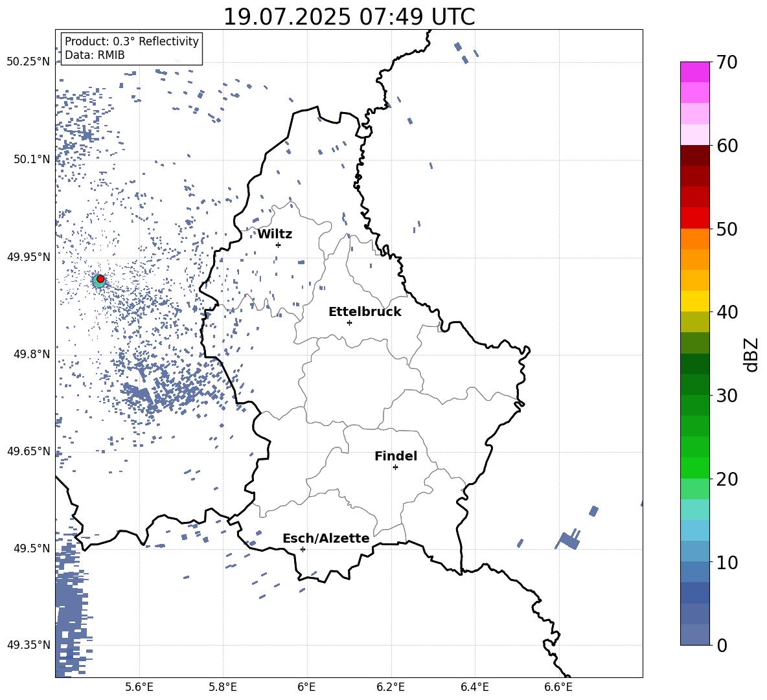Viewport: 767px width, 700px height.
Task: Click the 70 tick on colorbar
Action: pos(726,62)
